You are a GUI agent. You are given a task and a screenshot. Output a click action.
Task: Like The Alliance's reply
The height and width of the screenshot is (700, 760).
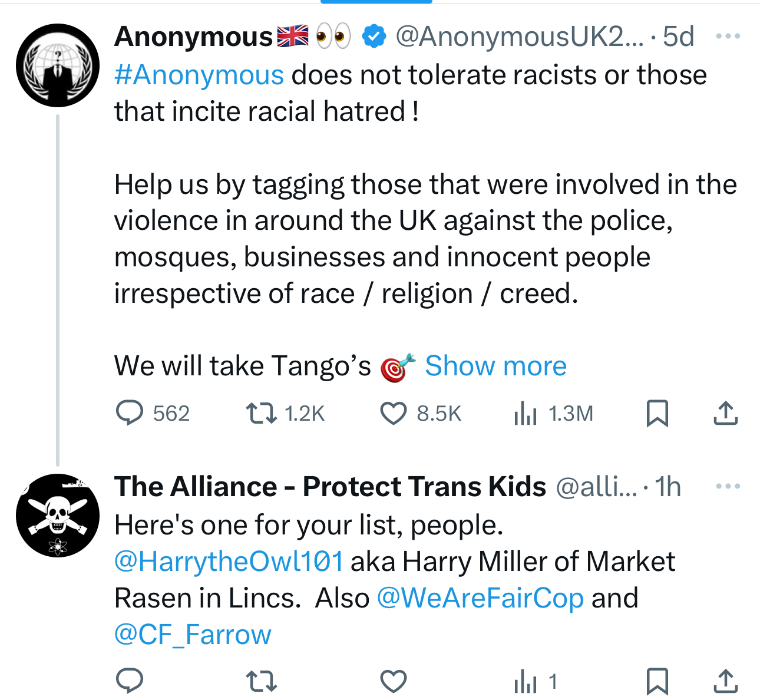coord(394,682)
